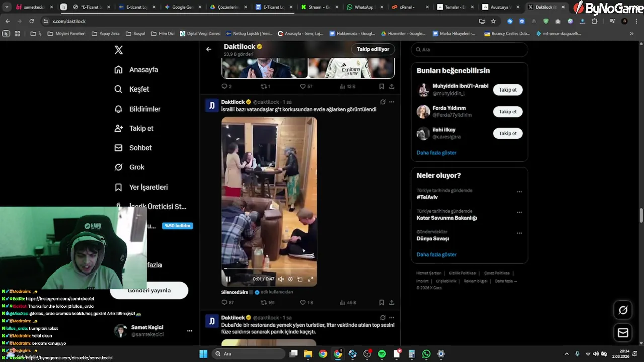Open SilencedSirs source user link
The width and height of the screenshot is (644, 362).
point(234,292)
